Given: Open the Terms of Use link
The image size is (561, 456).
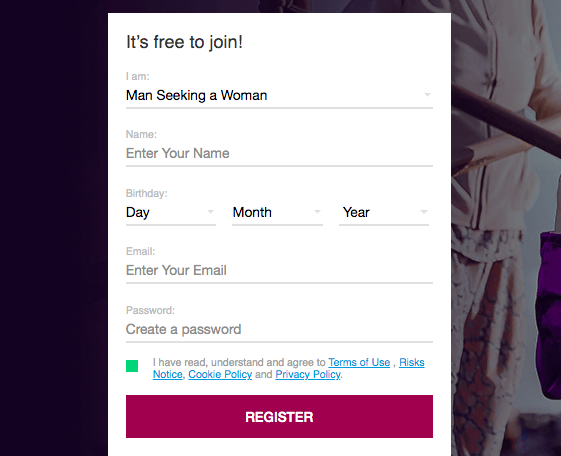Looking at the screenshot, I should [x=359, y=362].
